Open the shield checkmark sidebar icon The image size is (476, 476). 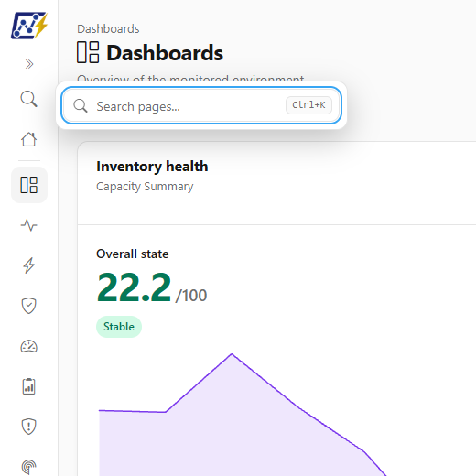pos(29,306)
